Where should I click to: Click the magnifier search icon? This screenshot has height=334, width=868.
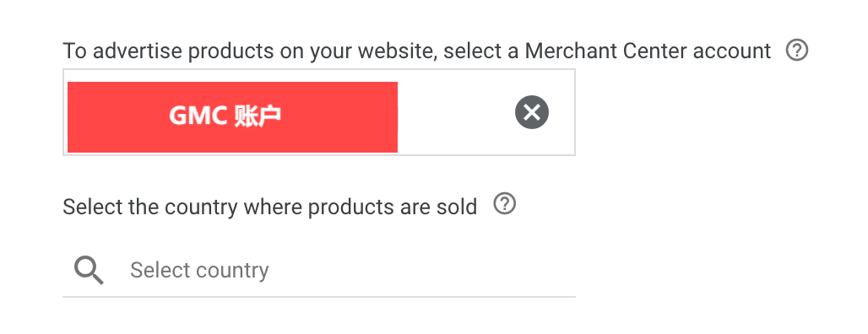[x=89, y=271]
